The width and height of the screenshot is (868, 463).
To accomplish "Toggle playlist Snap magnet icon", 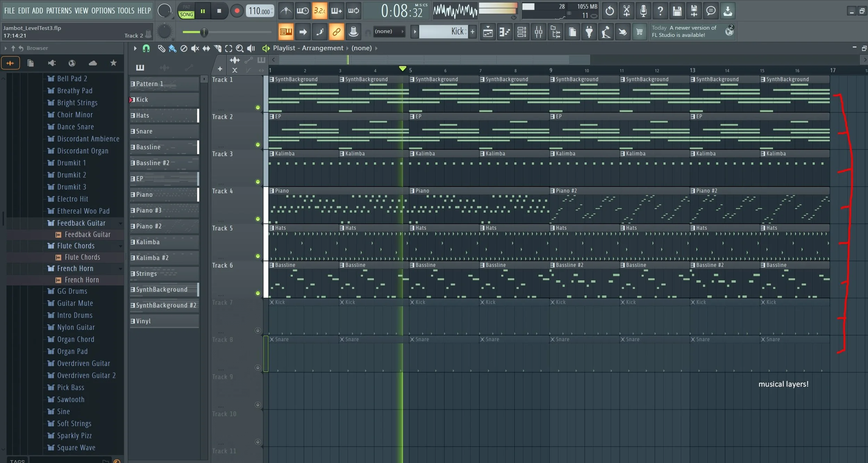I will click(146, 48).
